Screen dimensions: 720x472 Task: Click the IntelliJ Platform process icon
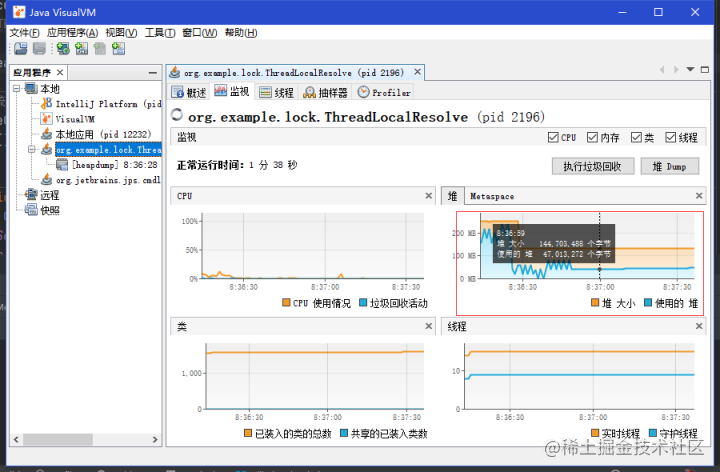coord(46,104)
